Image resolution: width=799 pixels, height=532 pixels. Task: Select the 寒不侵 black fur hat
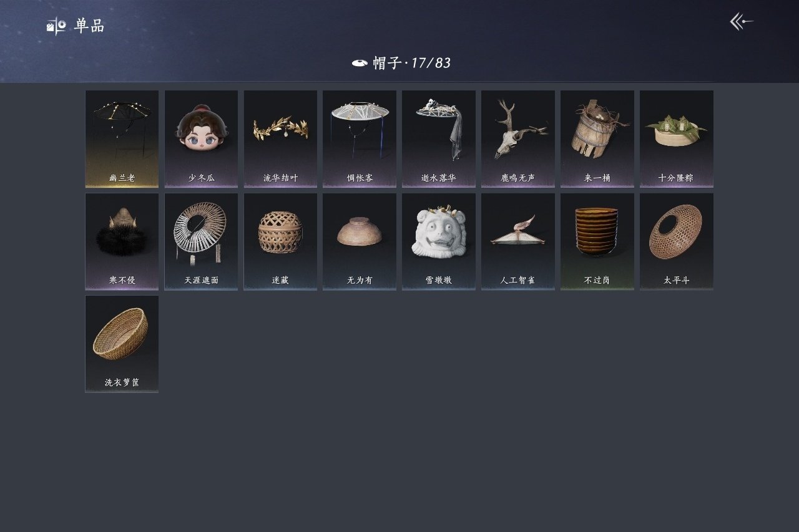pos(122,241)
